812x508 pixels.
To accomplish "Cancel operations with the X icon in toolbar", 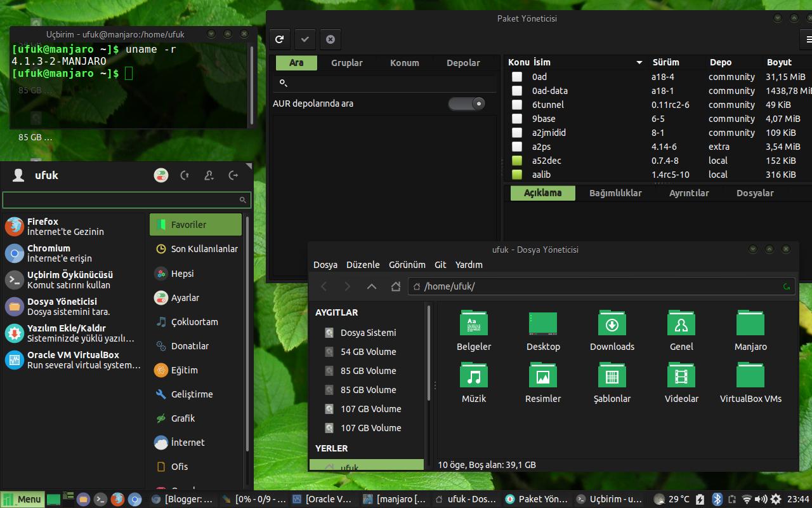I will 330,39.
